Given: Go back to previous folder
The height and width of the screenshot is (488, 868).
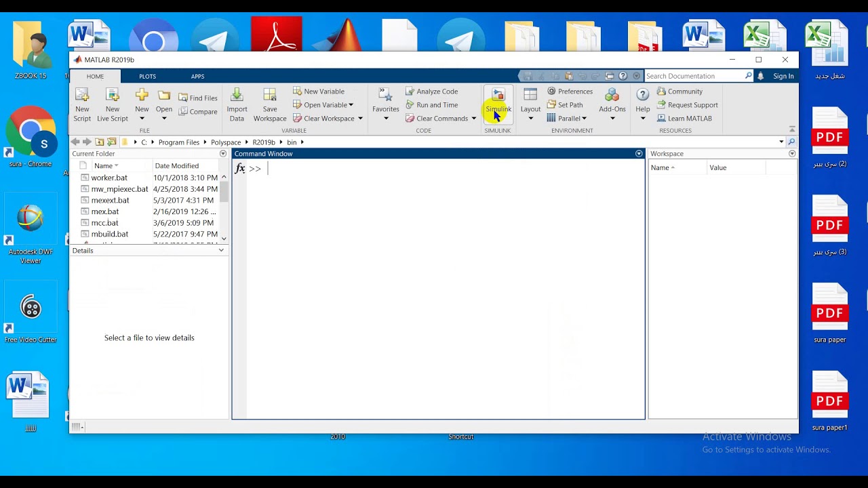Looking at the screenshot, I should click(75, 142).
